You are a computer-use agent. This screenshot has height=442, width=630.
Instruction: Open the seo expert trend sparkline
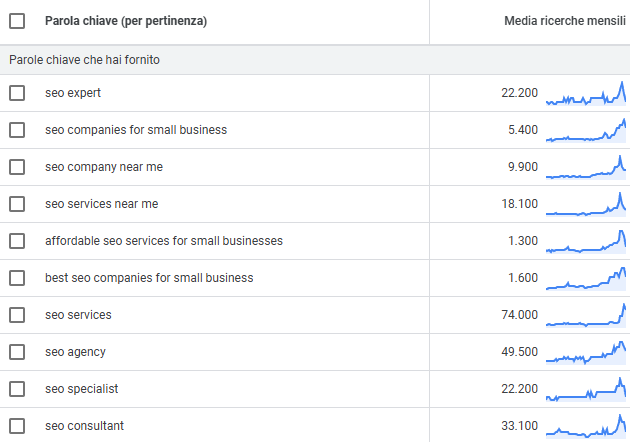[586, 93]
